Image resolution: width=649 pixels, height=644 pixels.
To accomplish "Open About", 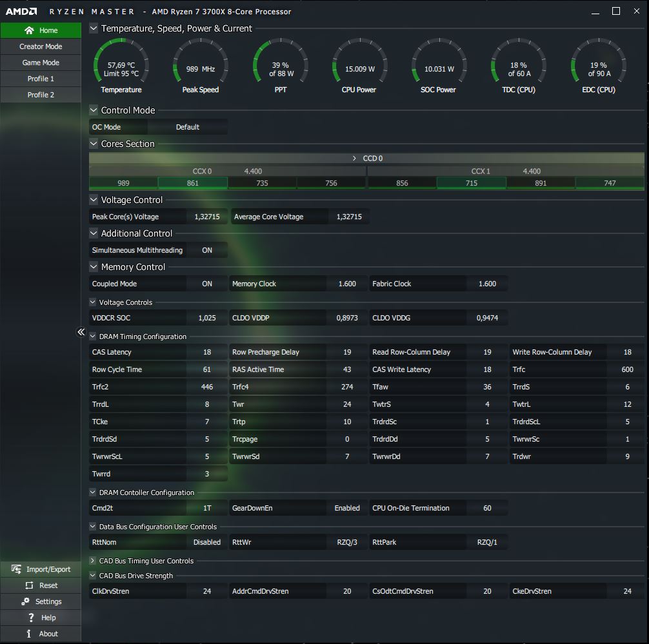I will pyautogui.click(x=41, y=634).
